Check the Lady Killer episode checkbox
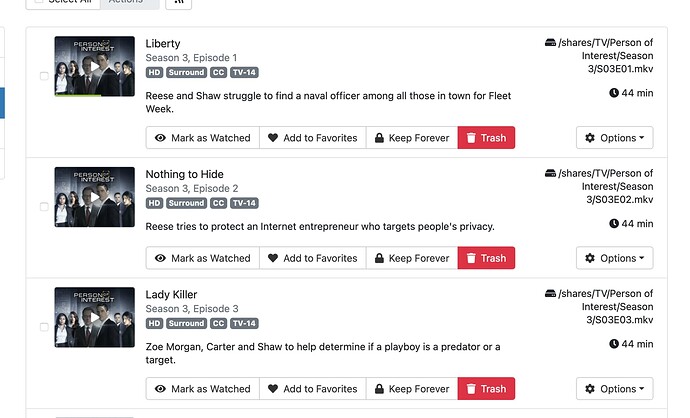 (44, 327)
